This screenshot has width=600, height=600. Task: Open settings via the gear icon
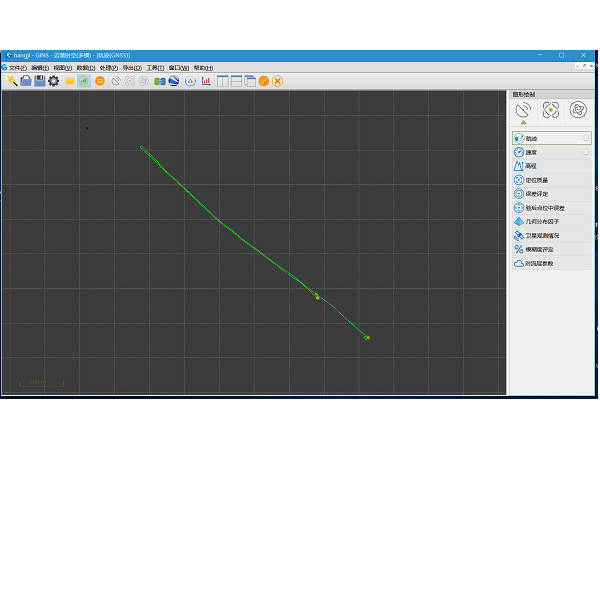(x=53, y=81)
